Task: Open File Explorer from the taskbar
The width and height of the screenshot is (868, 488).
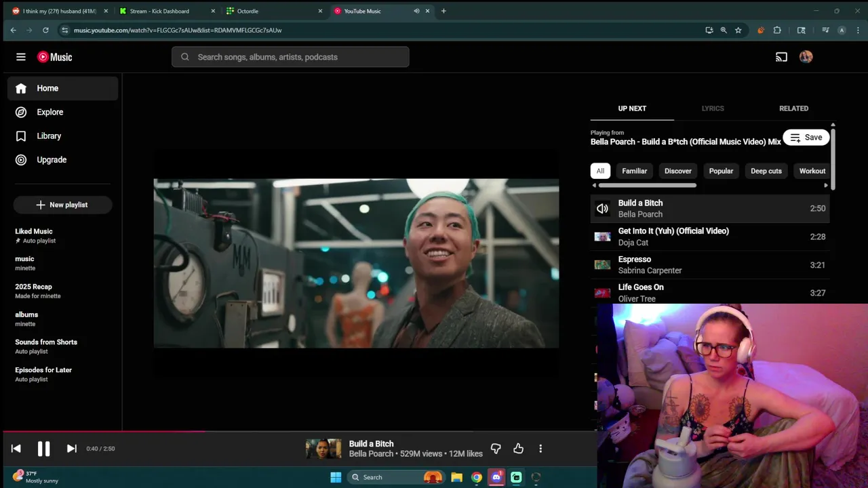Action: click(457, 477)
